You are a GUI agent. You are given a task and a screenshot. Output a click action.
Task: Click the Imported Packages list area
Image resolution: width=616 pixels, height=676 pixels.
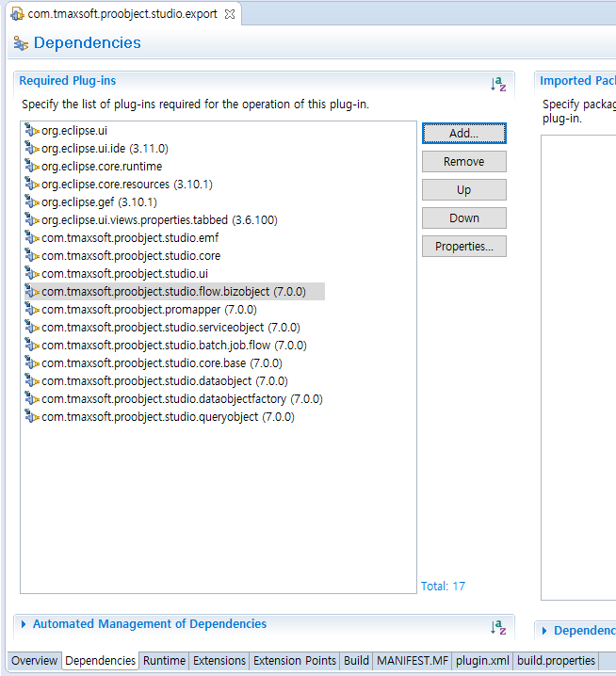pyautogui.click(x=578, y=367)
